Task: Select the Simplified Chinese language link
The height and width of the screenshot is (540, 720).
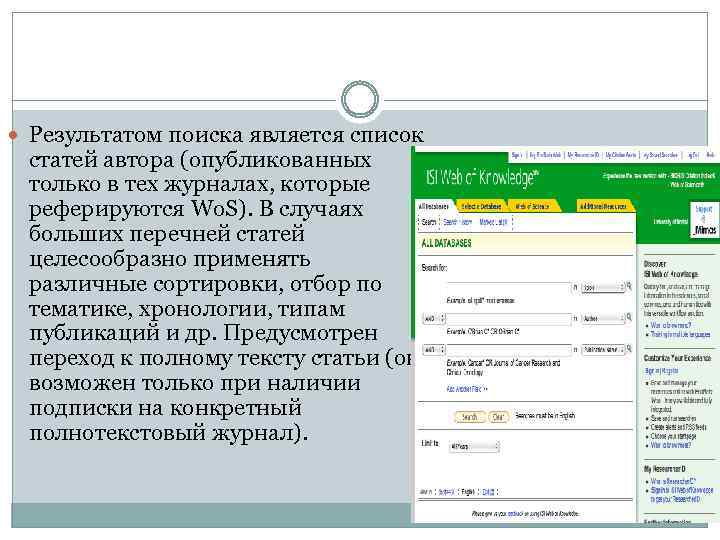Action: point(446,492)
